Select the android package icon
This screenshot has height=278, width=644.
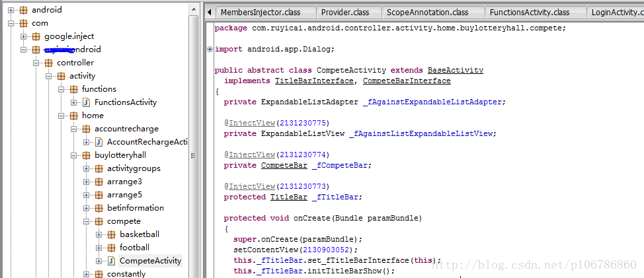pos(24,10)
